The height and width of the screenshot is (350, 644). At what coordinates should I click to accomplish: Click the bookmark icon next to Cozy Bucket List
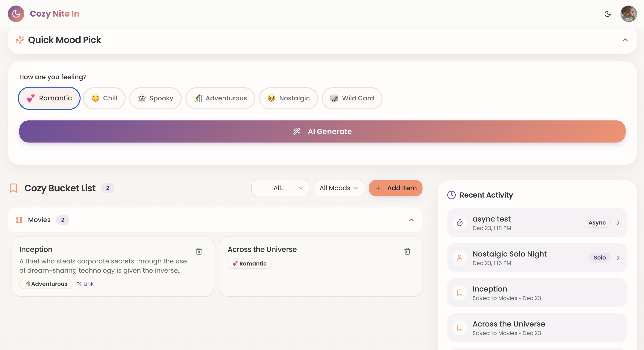[x=13, y=188]
